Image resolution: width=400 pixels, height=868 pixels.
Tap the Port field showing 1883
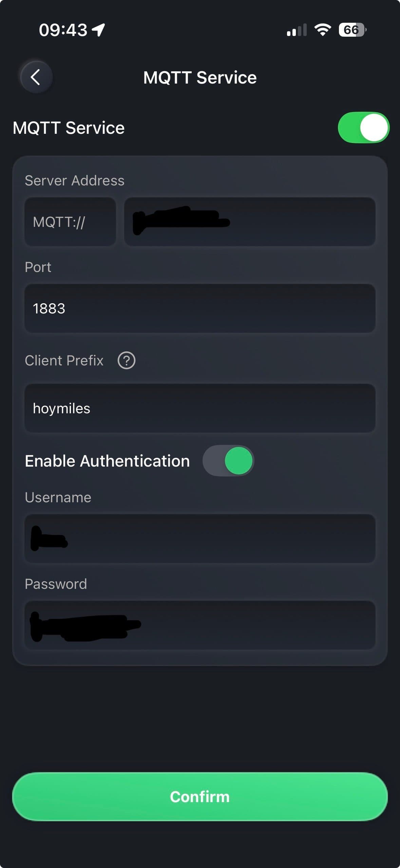[x=200, y=308]
